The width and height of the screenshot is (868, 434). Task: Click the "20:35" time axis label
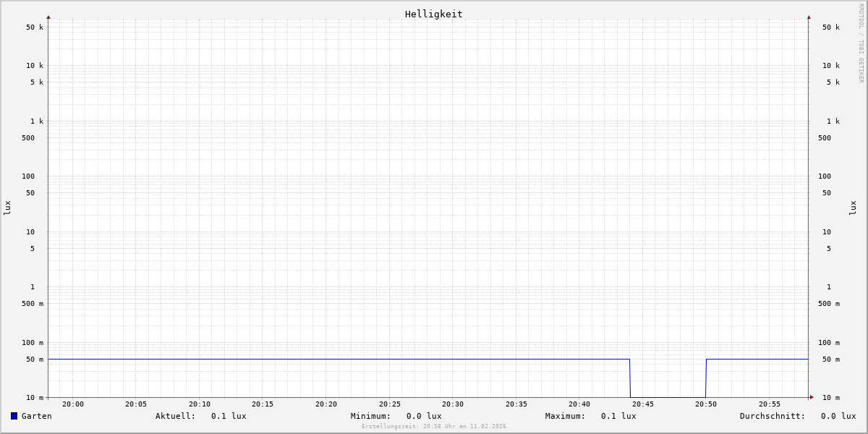pos(516,404)
